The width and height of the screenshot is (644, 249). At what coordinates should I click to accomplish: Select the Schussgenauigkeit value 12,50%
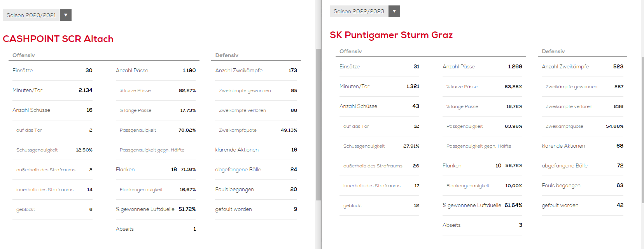point(84,150)
